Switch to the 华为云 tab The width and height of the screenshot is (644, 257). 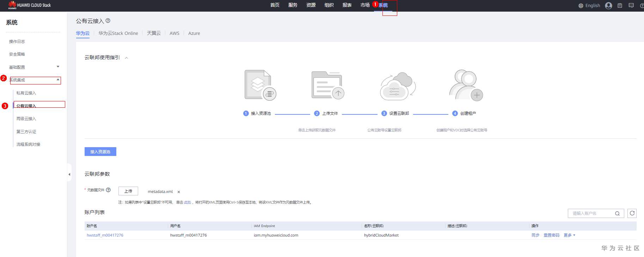[x=82, y=33]
